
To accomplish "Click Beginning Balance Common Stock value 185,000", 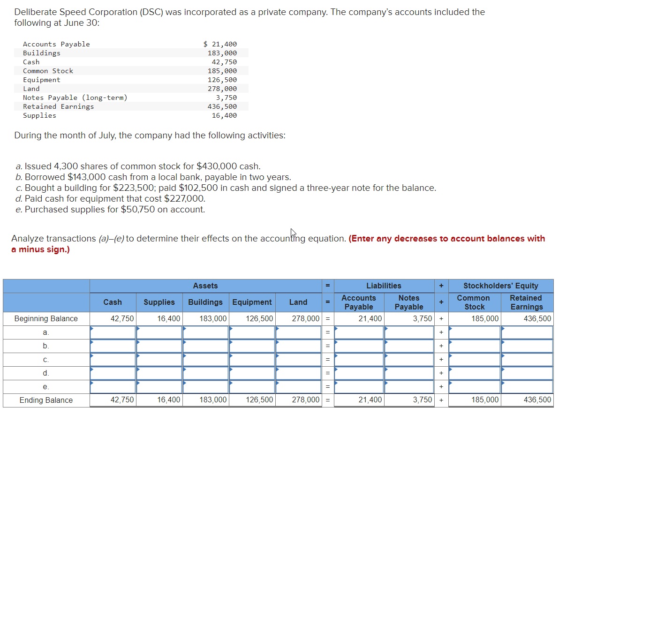I will tap(485, 319).
